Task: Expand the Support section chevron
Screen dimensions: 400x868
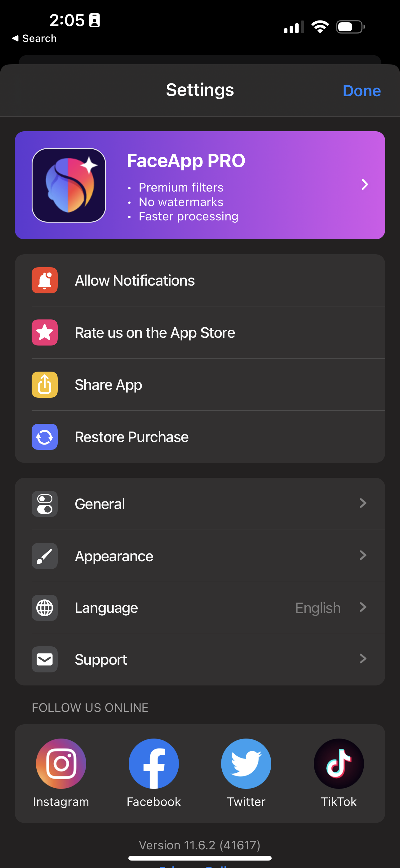Action: tap(362, 659)
